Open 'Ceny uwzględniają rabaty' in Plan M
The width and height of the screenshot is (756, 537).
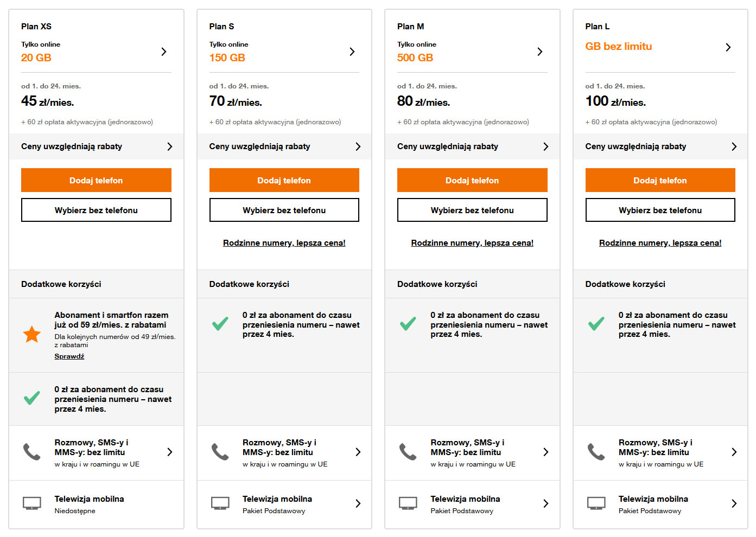(x=472, y=146)
